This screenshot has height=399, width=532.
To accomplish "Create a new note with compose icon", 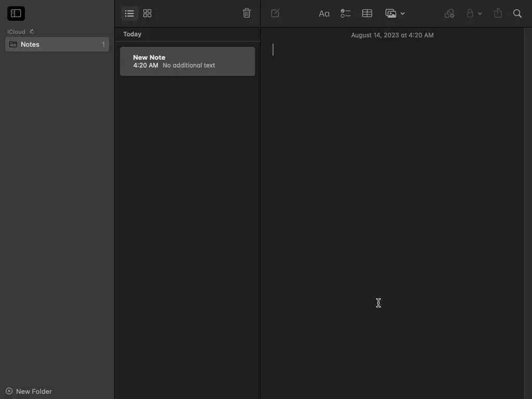I will click(275, 13).
